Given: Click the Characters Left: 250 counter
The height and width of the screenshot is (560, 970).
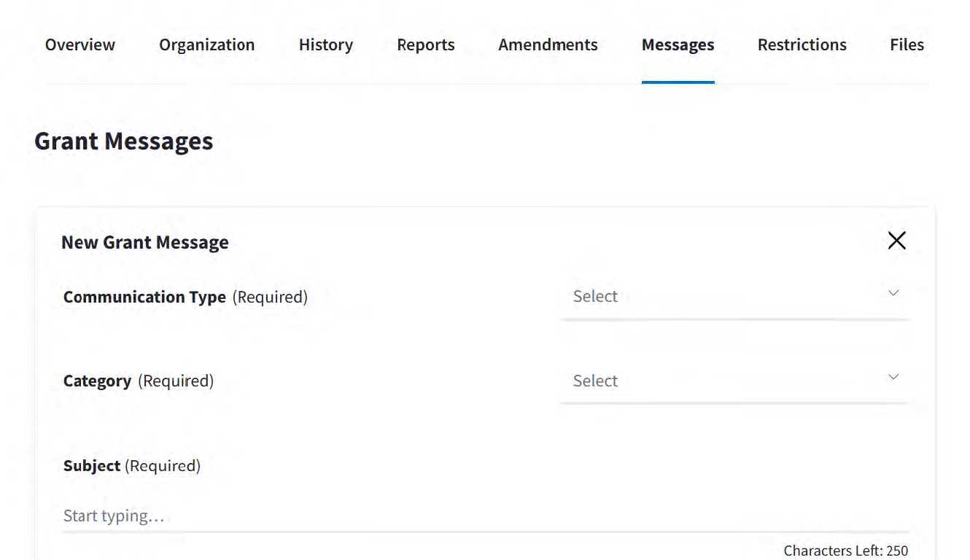Looking at the screenshot, I should pos(846,551).
